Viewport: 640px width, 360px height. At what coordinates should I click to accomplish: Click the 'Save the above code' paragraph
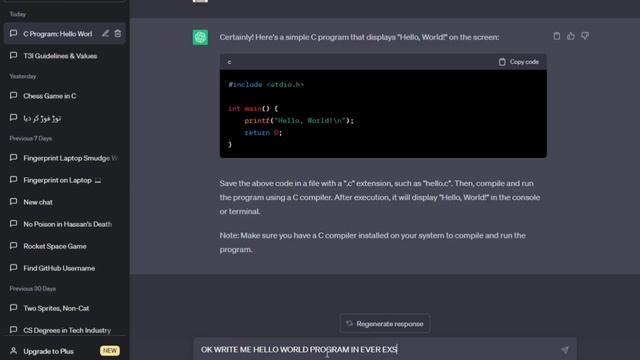coord(380,197)
